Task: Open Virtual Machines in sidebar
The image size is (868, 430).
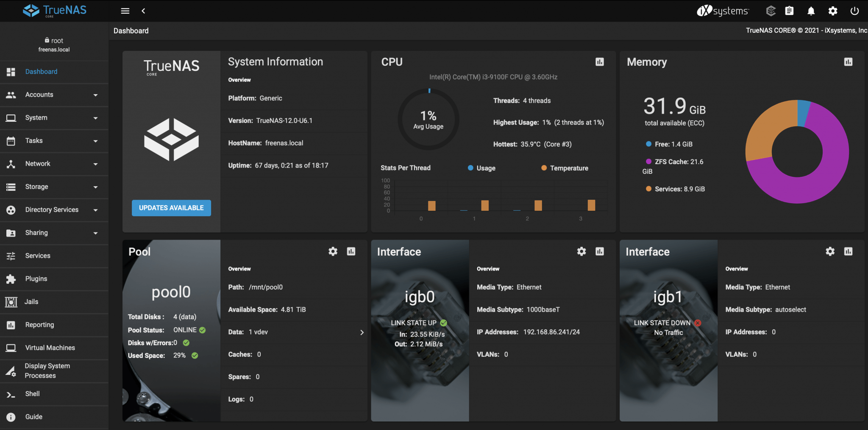Action: click(x=54, y=348)
